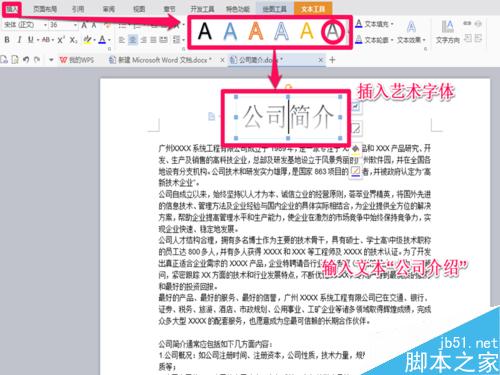Click the shrink font size icon

94,25
